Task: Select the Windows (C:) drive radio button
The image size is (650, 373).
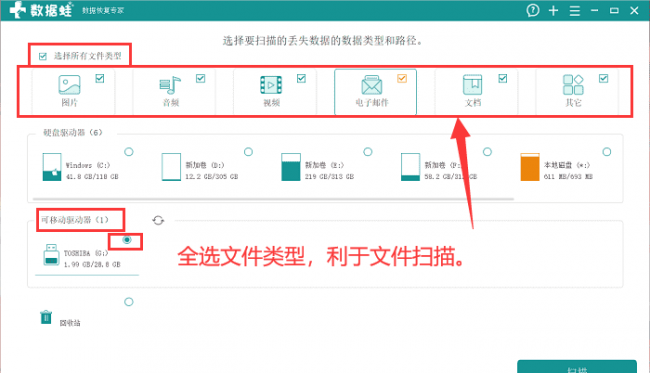Action: click(x=129, y=152)
